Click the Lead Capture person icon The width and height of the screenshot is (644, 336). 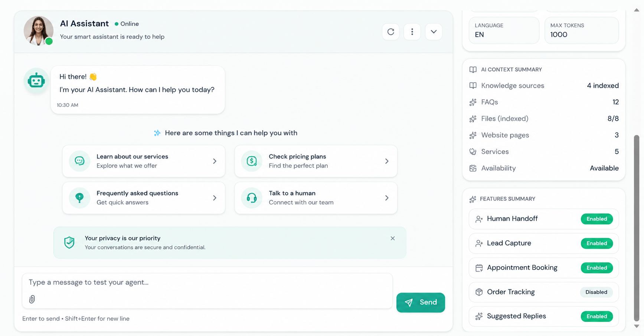479,243
